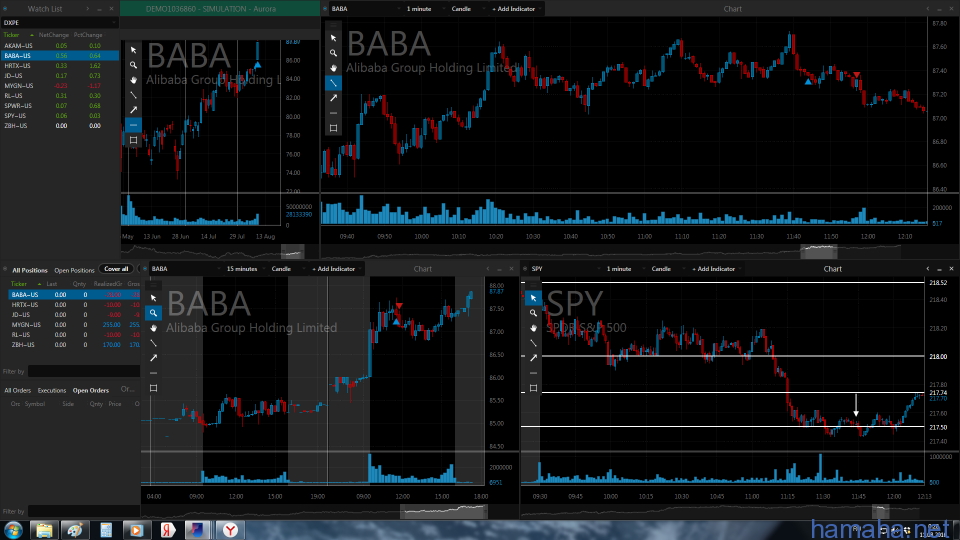Select the arrow tool in the BABA daily chart
960x540 pixels.
point(133,110)
